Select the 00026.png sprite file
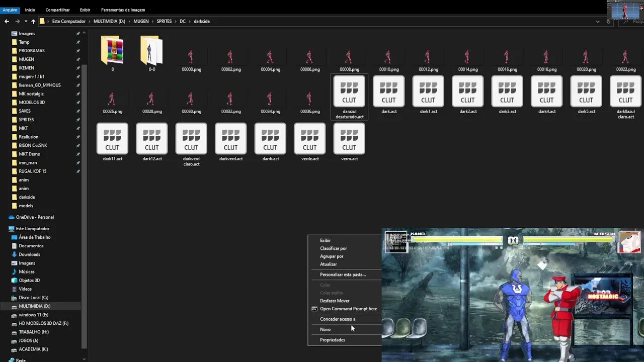Screen dimensions: 644x362 112,103
